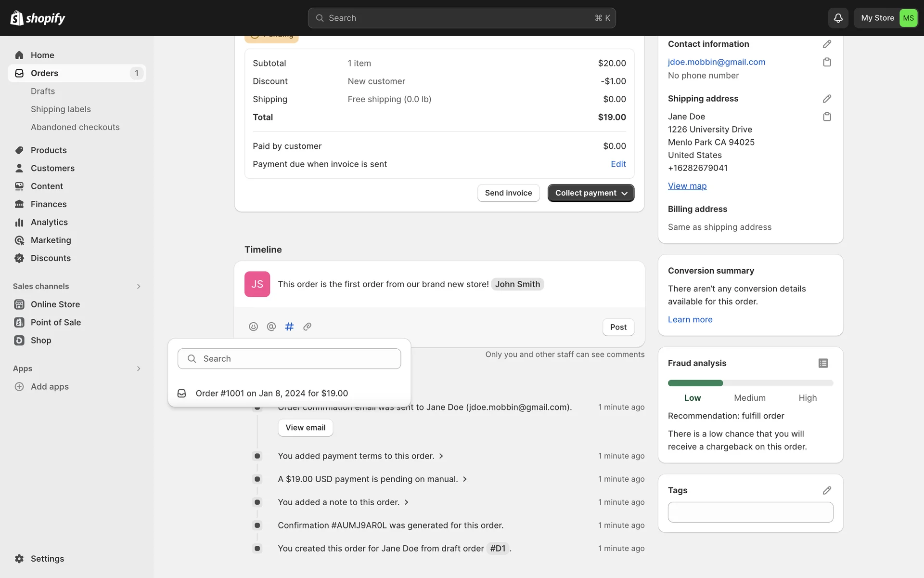Go to Abandoned checkouts
Viewport: 924px width, 578px height.
click(75, 127)
